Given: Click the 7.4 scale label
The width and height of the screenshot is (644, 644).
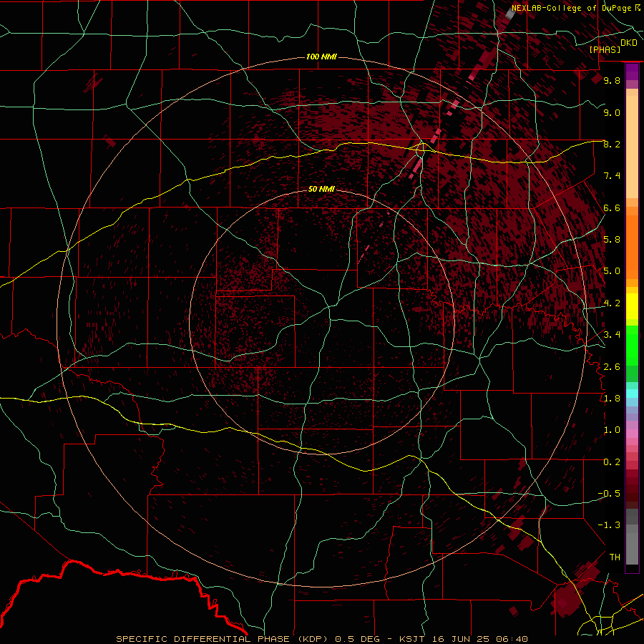Looking at the screenshot, I should (612, 176).
